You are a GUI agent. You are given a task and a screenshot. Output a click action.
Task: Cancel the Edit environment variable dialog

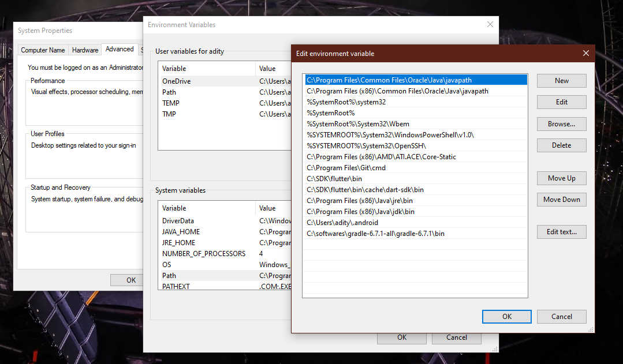[x=561, y=316]
